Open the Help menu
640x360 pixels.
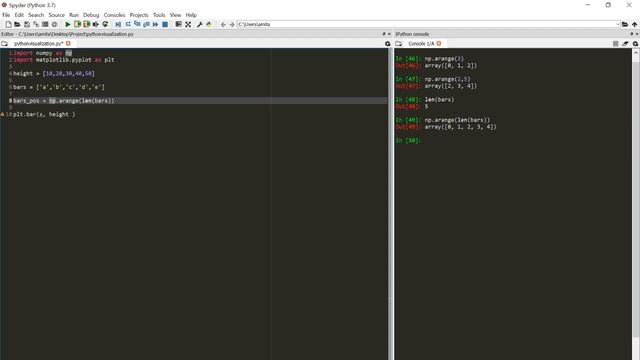click(191, 15)
